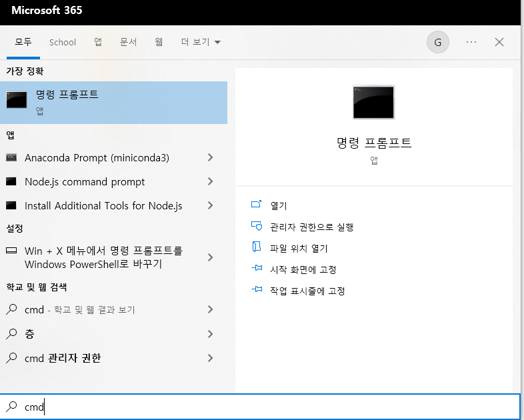Screen dimensions: 524x420
Task: Click the cmd search input field
Action: (x=260, y=407)
